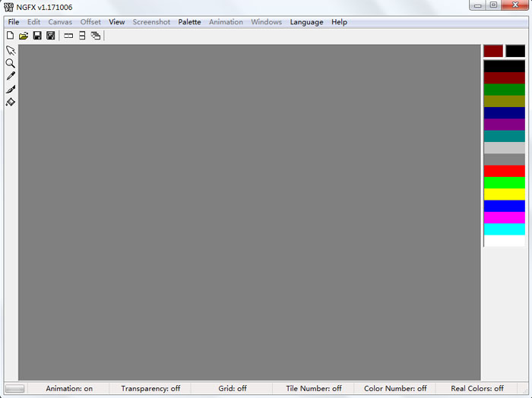The height and width of the screenshot is (398, 532).
Task: Pick magenta from the palette
Action: click(x=505, y=217)
